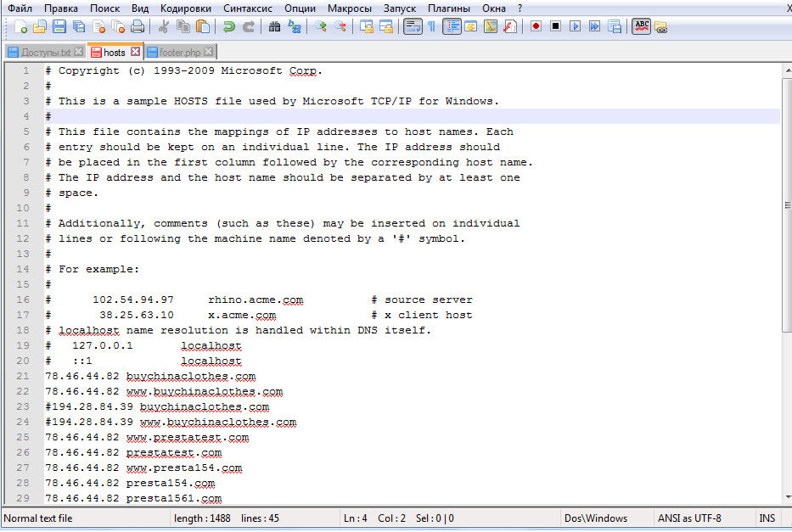The width and height of the screenshot is (792, 532).
Task: Click ANSI as UTF-8 status field
Action: pos(689,518)
